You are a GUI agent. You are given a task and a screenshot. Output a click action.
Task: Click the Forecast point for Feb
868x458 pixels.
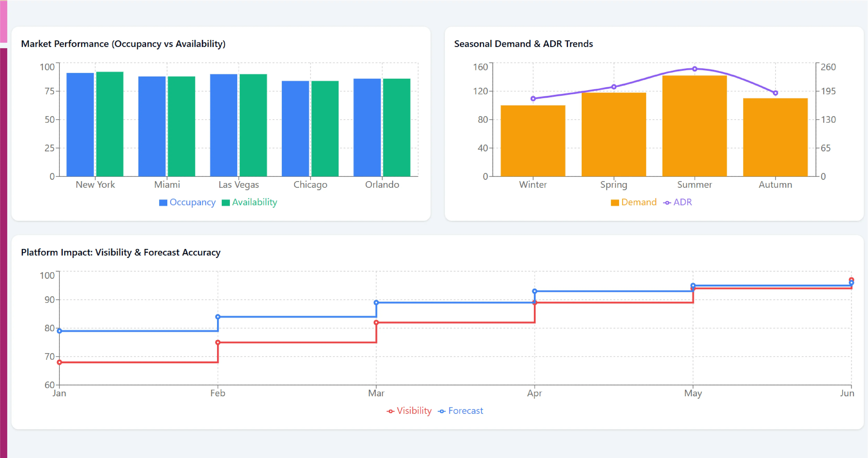218,317
